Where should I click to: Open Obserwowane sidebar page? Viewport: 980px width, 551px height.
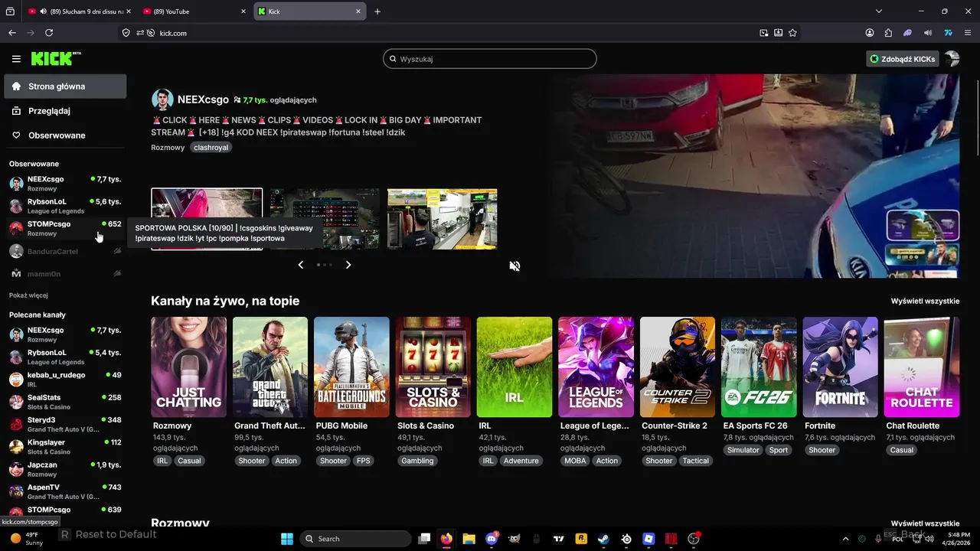(65, 135)
